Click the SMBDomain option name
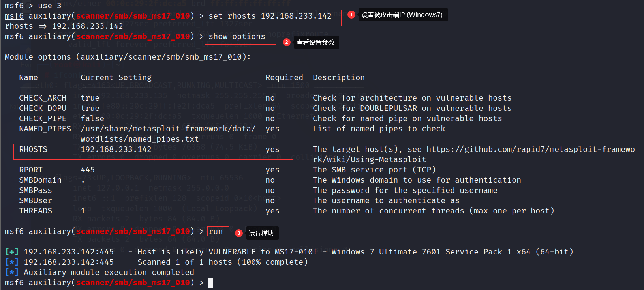This screenshot has height=290, width=644. (40, 180)
